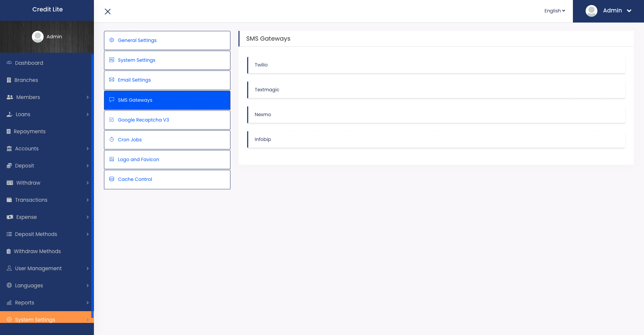Click the Members people icon
The height and width of the screenshot is (335, 644).
coord(10,97)
